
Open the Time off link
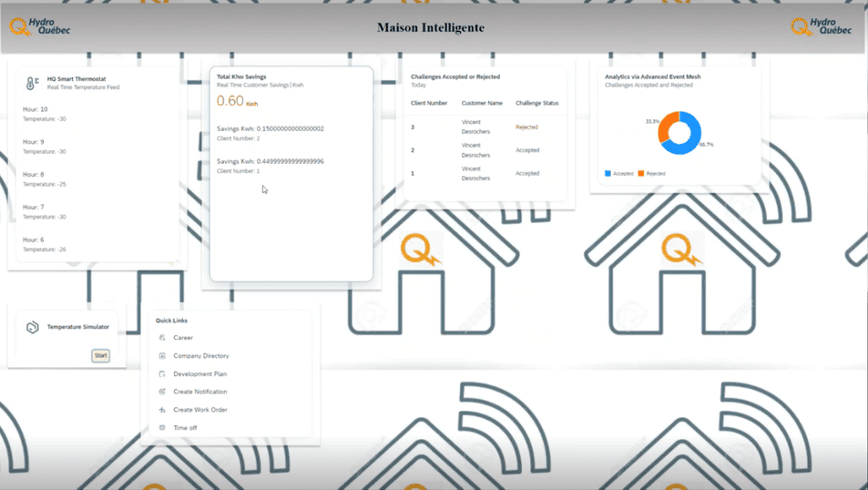(185, 427)
